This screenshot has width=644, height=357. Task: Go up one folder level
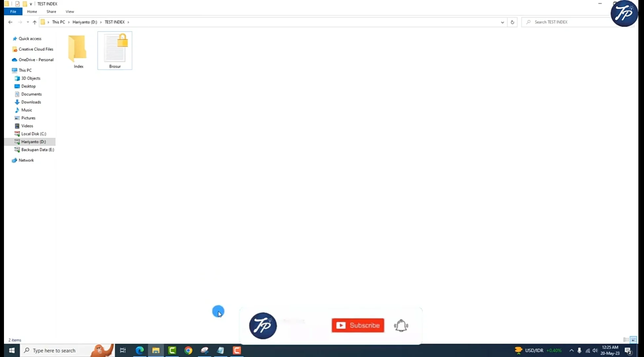[34, 22]
